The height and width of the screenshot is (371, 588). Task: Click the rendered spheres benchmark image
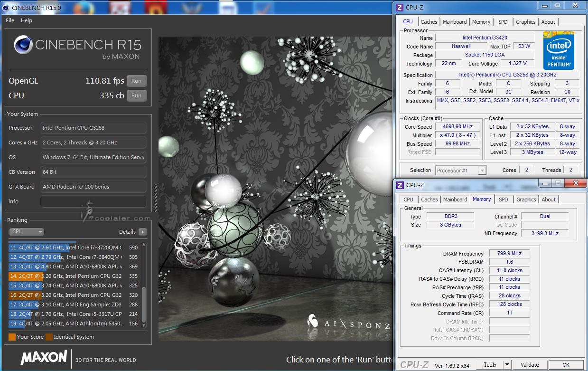click(x=275, y=189)
